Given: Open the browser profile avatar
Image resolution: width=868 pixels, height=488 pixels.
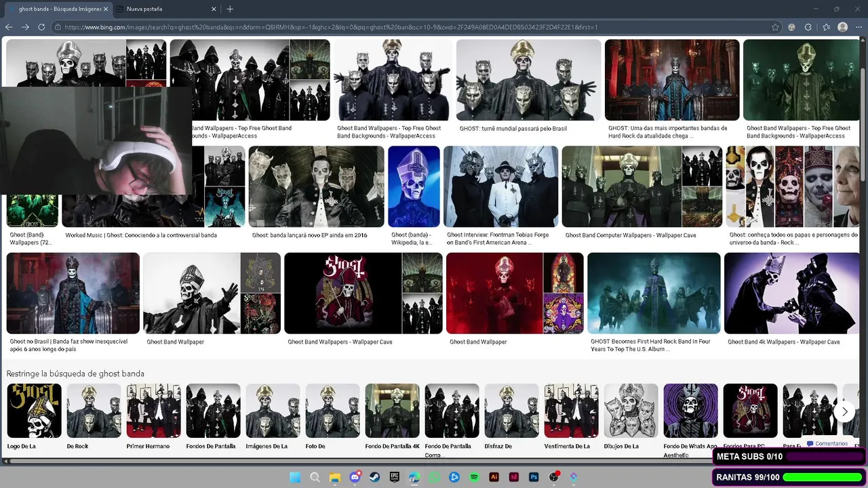Looking at the screenshot, I should (x=843, y=27).
